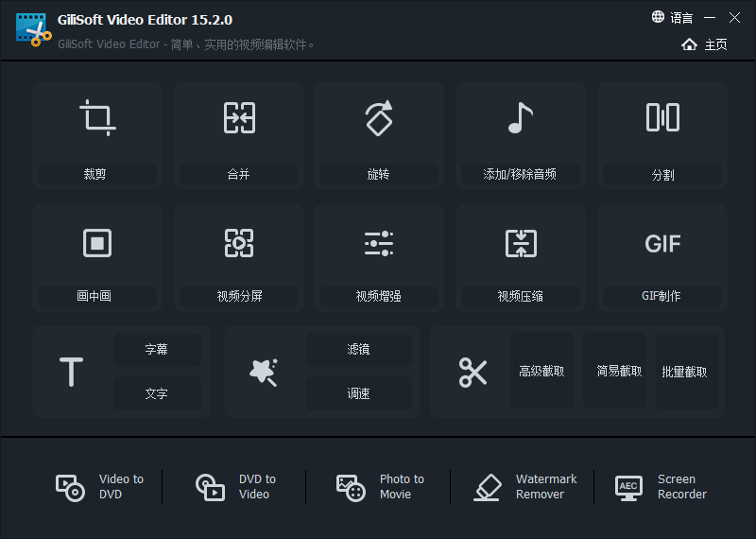Click the 文字 text button
756x539 pixels.
tap(157, 393)
